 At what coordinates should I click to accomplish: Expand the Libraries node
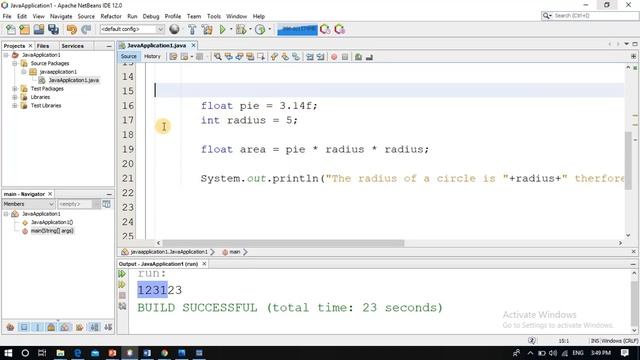(x=15, y=97)
